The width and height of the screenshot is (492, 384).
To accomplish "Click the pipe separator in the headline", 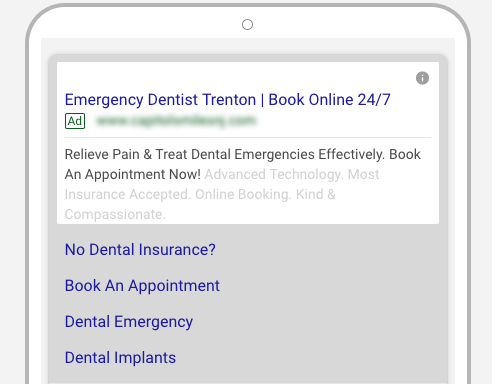I will pyautogui.click(x=262, y=100).
